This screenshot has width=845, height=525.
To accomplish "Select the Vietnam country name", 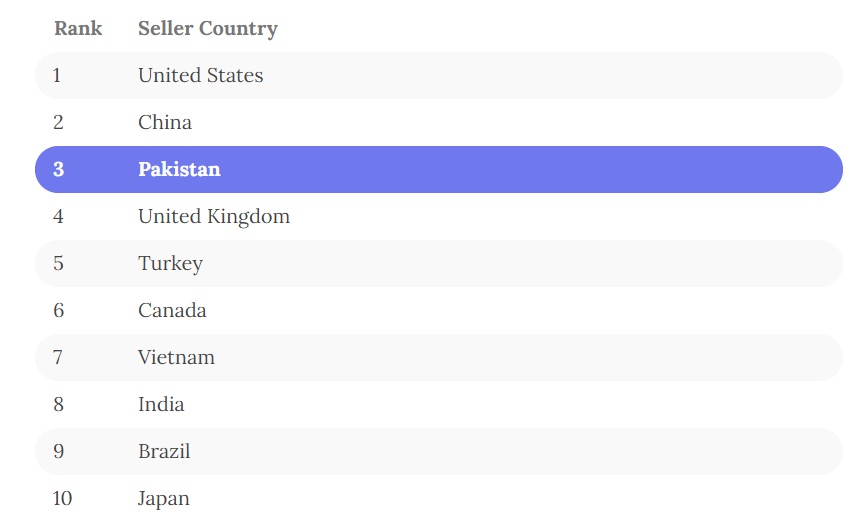I will pos(176,357).
